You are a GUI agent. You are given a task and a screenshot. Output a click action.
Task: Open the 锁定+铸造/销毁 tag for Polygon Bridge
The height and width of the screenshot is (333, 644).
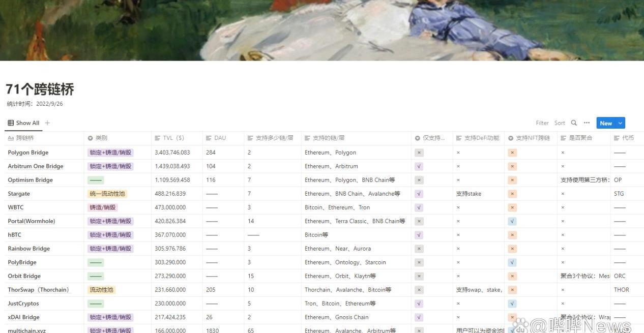110,153
